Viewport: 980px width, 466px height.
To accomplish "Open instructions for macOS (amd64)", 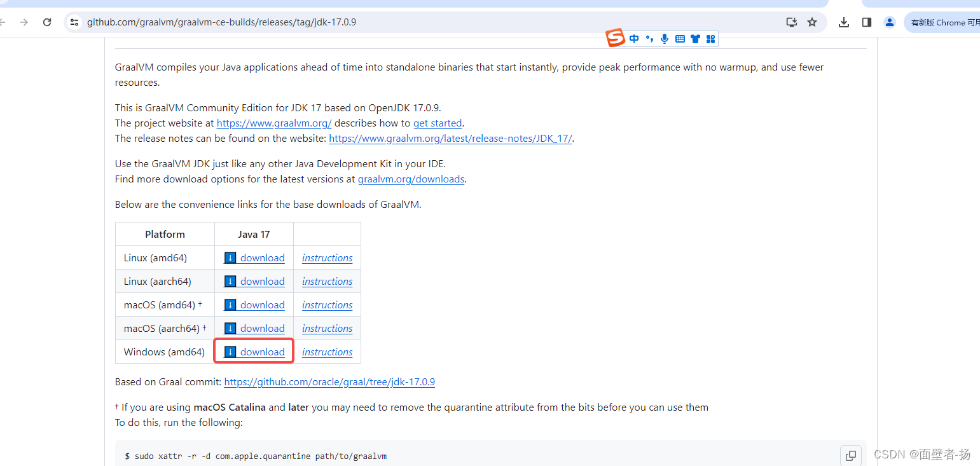I will pos(328,305).
